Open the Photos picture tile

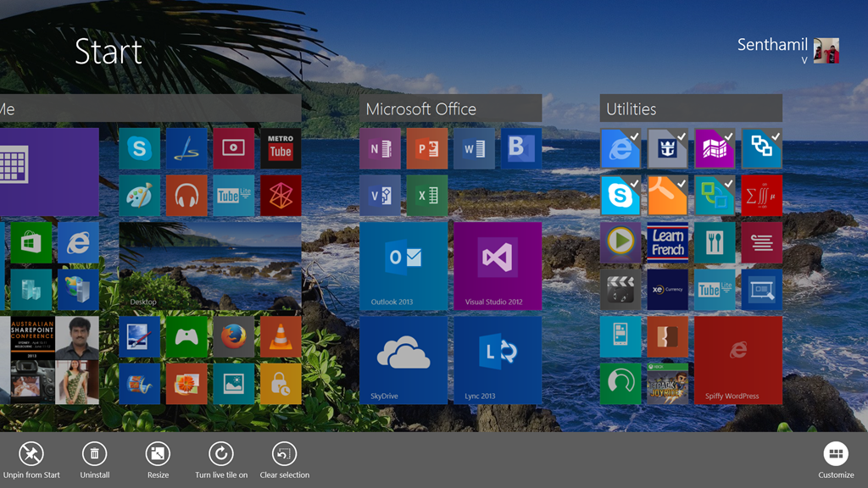(x=234, y=384)
